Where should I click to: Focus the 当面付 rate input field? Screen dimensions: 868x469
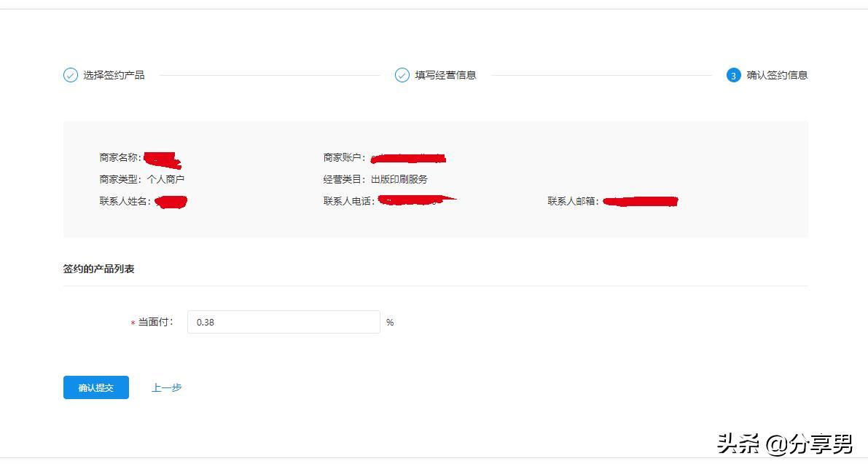point(284,322)
